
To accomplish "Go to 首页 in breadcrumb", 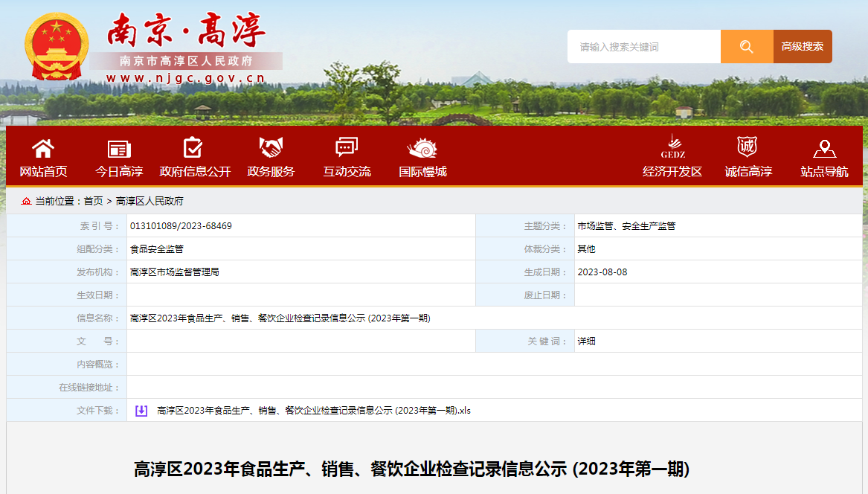I will (x=94, y=201).
